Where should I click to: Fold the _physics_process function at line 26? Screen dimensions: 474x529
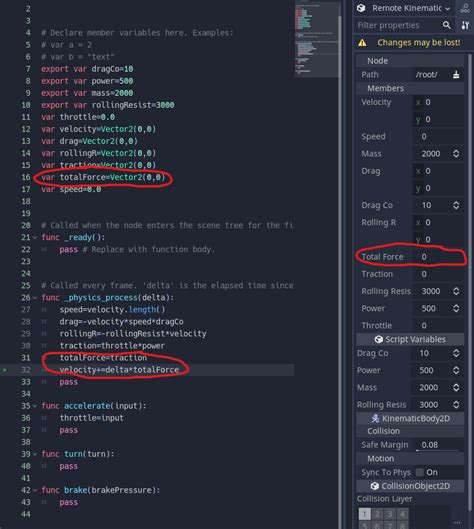tap(35, 298)
